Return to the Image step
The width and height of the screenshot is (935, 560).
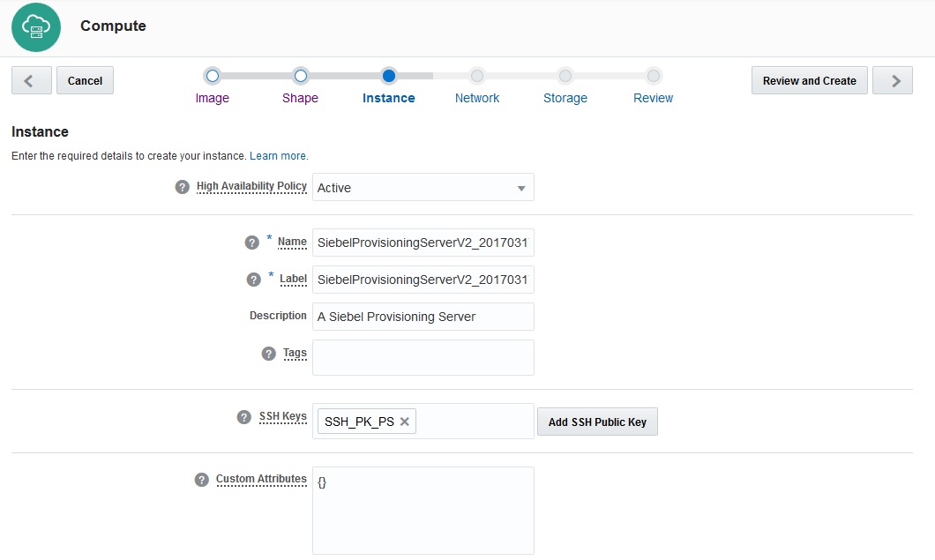(x=212, y=86)
